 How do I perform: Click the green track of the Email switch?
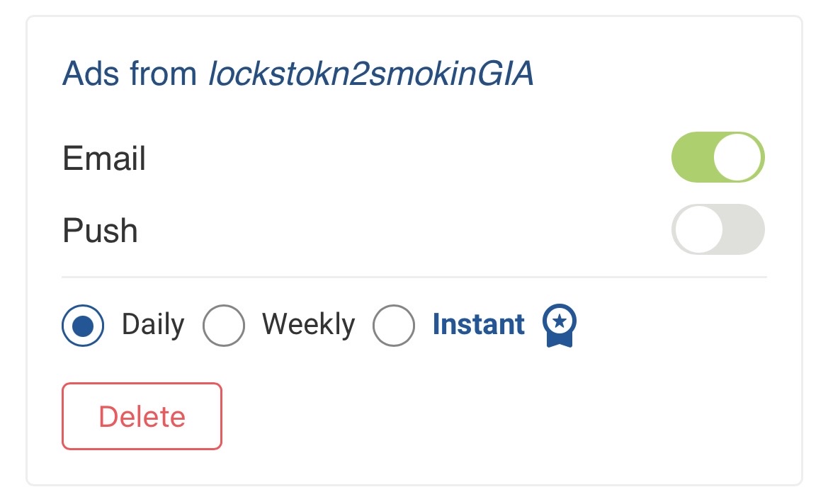690,157
